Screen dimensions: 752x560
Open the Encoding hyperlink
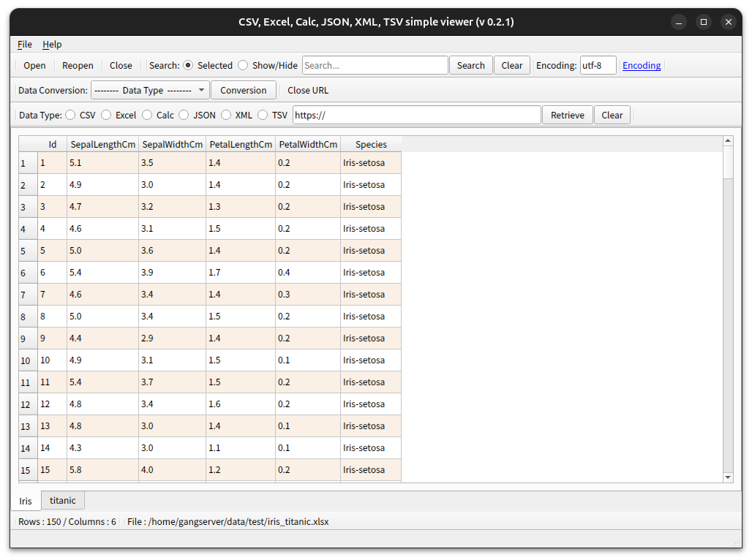642,66
